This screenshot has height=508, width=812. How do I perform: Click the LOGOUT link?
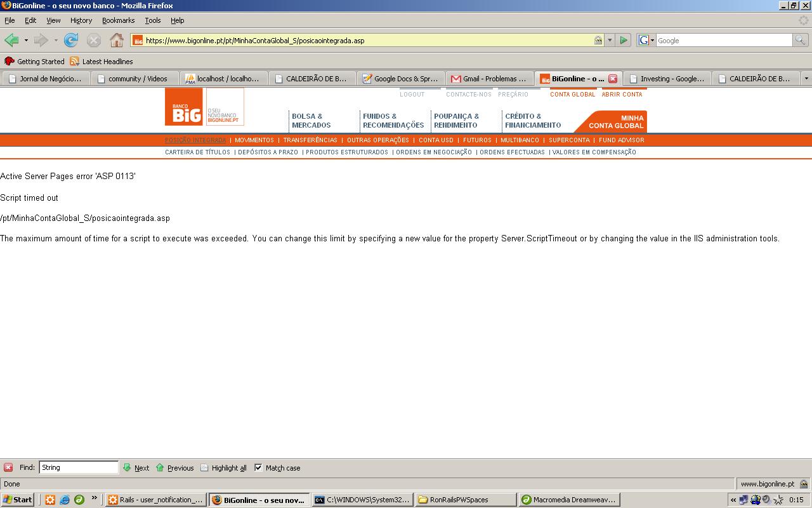pyautogui.click(x=412, y=95)
